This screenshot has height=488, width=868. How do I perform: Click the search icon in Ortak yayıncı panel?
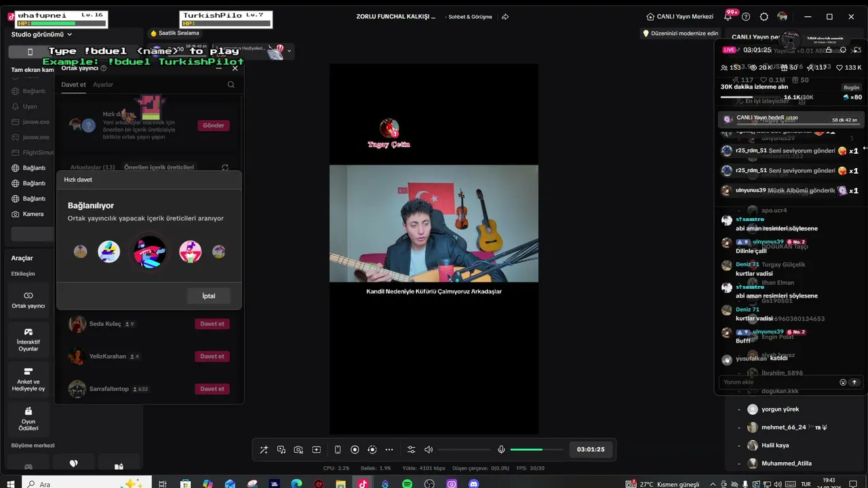click(x=231, y=85)
